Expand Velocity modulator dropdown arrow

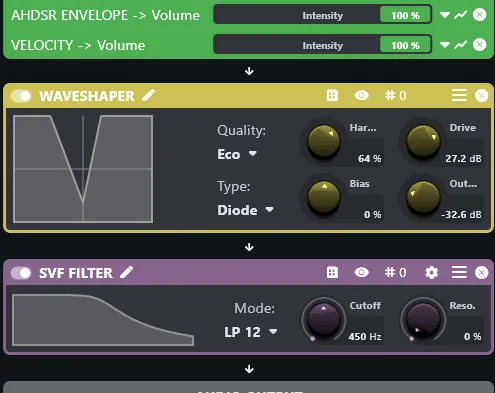click(445, 45)
